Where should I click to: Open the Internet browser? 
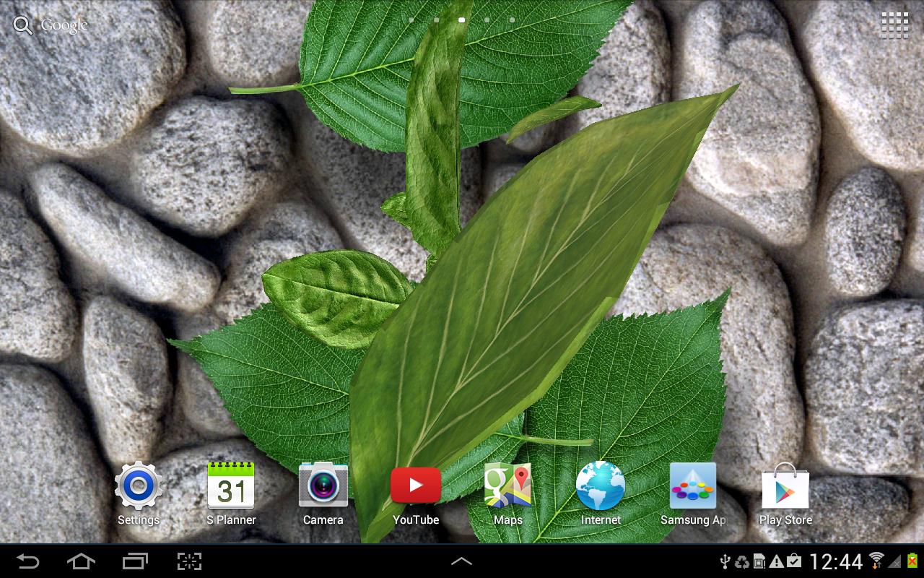[x=601, y=493]
